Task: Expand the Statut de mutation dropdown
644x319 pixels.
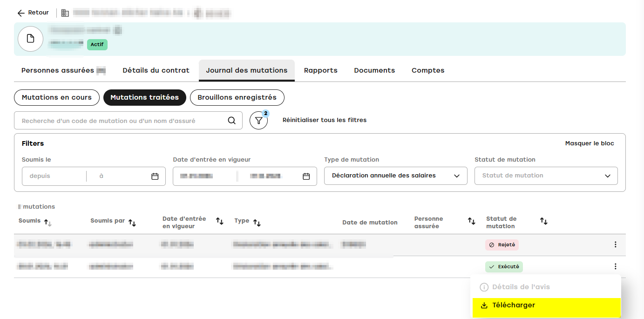Action: (546, 176)
